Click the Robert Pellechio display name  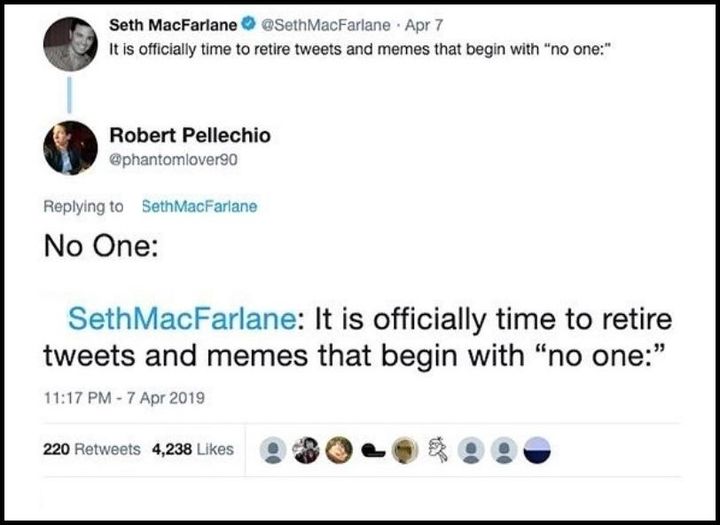point(190,136)
